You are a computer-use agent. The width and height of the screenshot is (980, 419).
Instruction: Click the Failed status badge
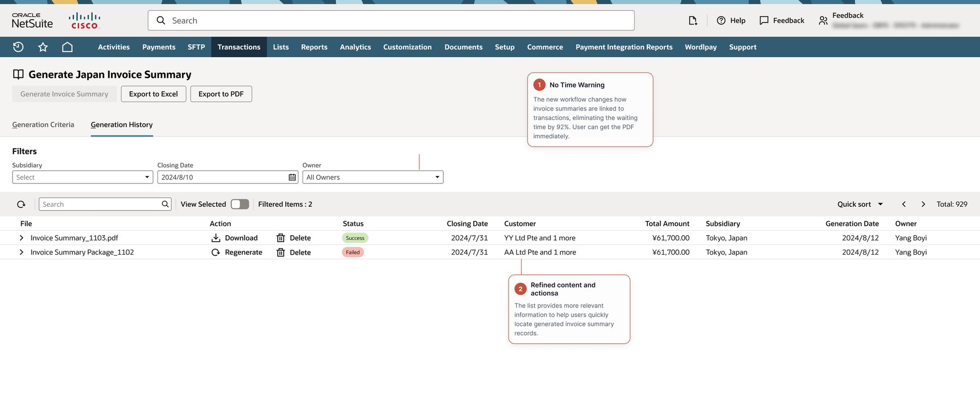[x=353, y=252]
